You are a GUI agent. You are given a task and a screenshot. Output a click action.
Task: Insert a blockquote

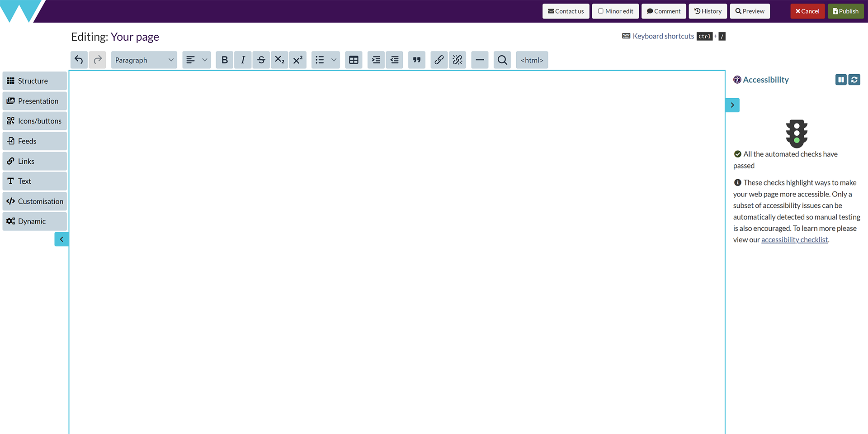pos(417,60)
